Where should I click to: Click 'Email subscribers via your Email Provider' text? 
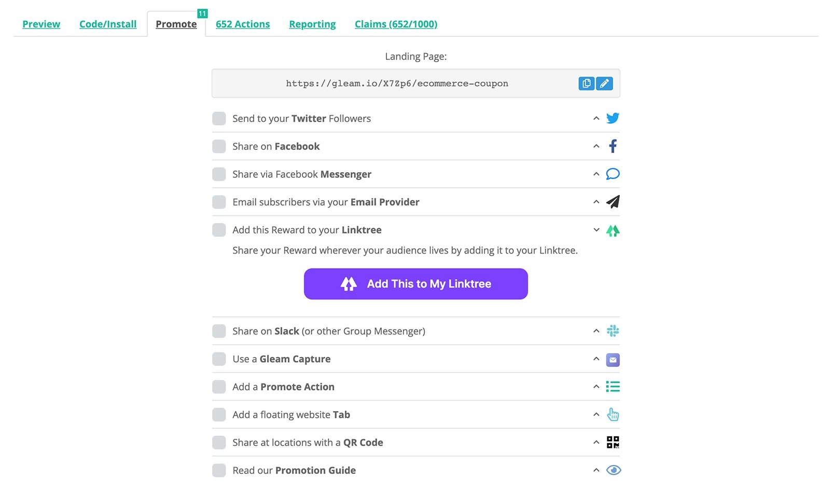[x=326, y=202]
